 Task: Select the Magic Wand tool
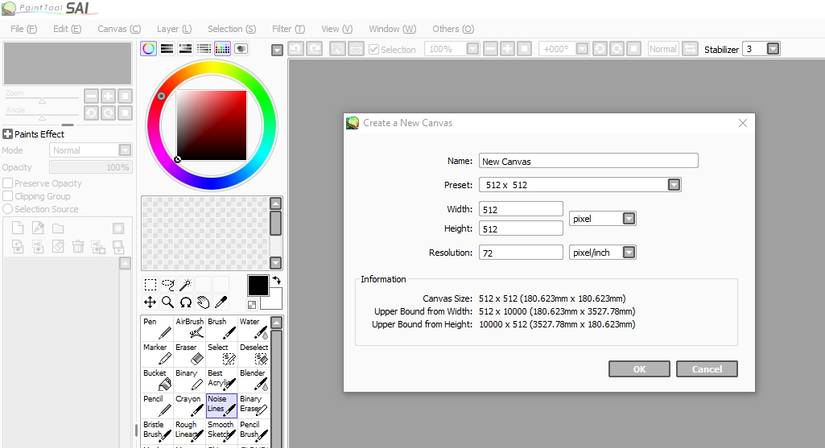coord(185,285)
